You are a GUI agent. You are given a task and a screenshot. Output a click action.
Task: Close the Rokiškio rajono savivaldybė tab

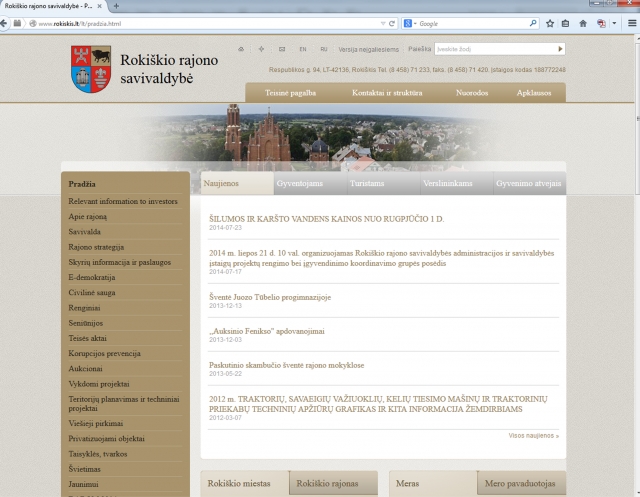click(x=99, y=6)
